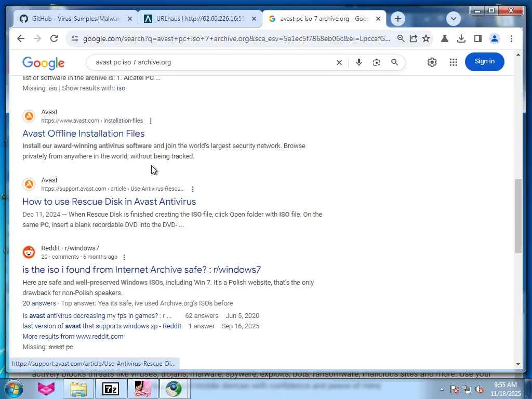Show hidden system tray icons

pyautogui.click(x=442, y=390)
